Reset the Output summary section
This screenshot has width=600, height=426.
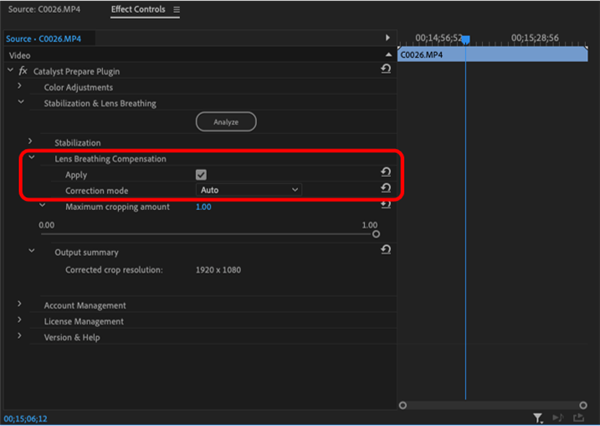pos(386,250)
